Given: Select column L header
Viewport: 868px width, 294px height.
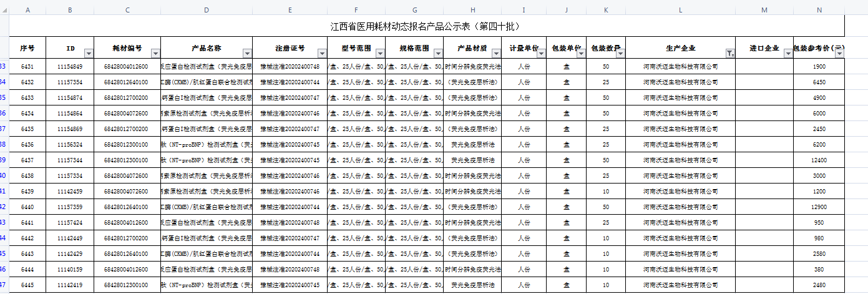Looking at the screenshot, I should [680, 10].
